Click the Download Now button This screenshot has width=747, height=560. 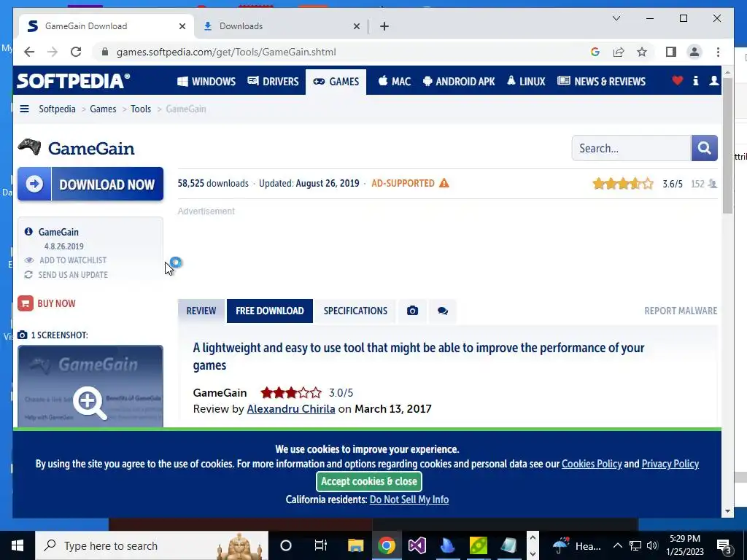tap(90, 184)
